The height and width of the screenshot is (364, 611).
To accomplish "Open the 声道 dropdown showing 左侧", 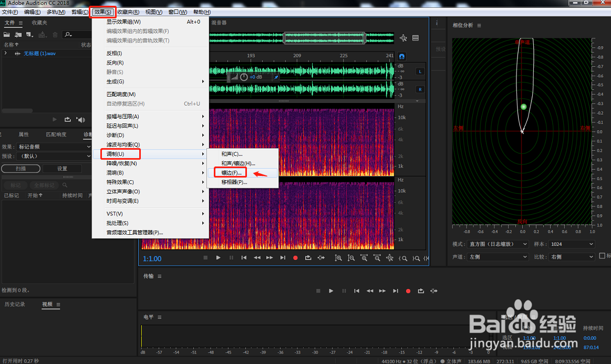I will (498, 257).
